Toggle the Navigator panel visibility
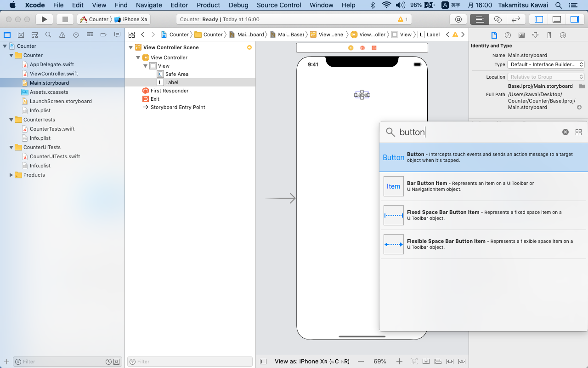 coord(539,19)
